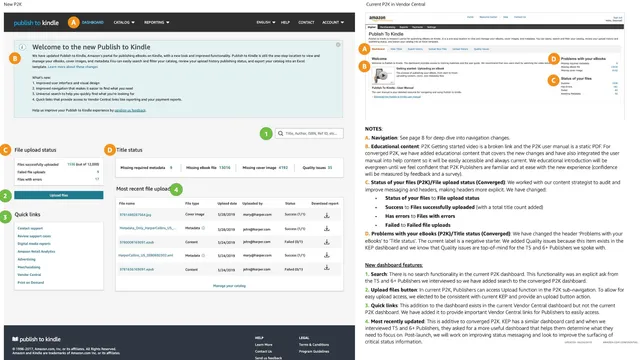Open the Manage your catalog link
Image resolution: width=640 pixels, height=360 pixels.
tap(229, 286)
